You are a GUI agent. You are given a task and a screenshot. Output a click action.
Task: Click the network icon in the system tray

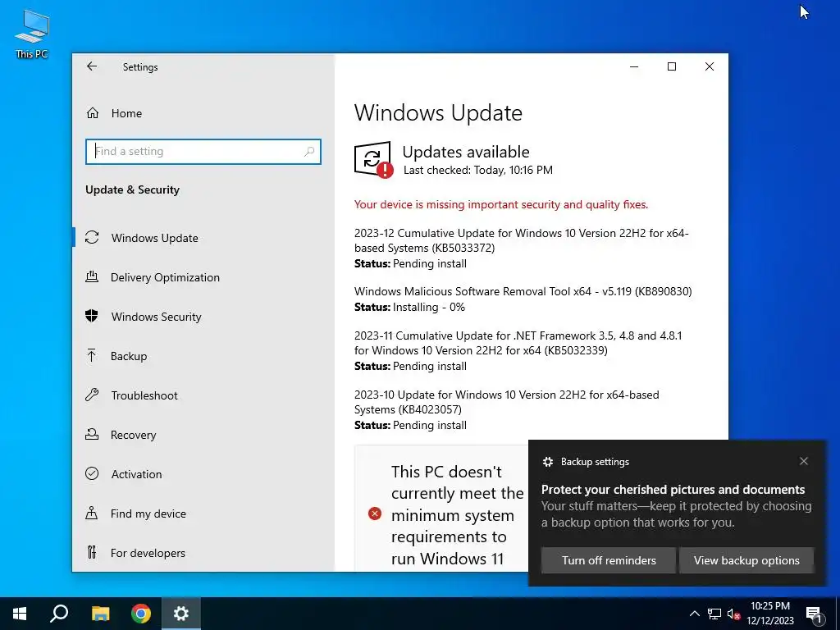click(714, 614)
